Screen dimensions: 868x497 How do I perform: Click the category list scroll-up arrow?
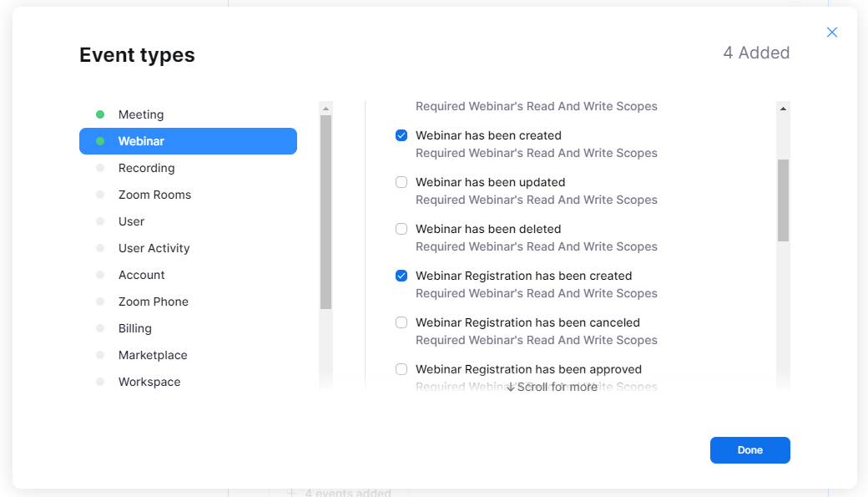[x=325, y=109]
